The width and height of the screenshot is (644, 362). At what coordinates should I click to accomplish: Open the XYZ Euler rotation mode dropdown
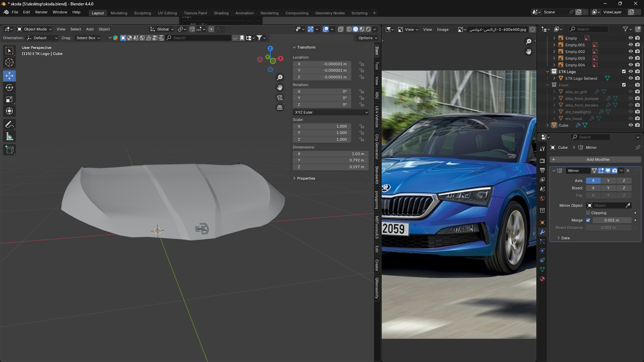[331, 112]
